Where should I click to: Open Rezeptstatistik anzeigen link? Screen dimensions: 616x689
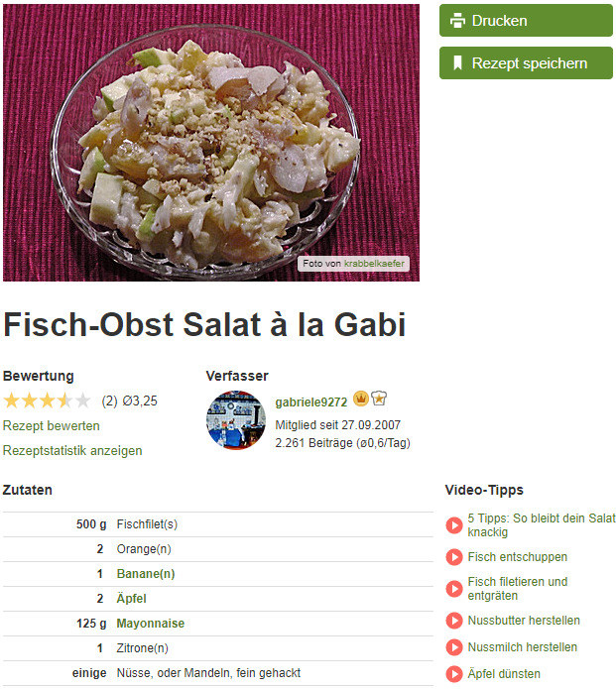(72, 450)
